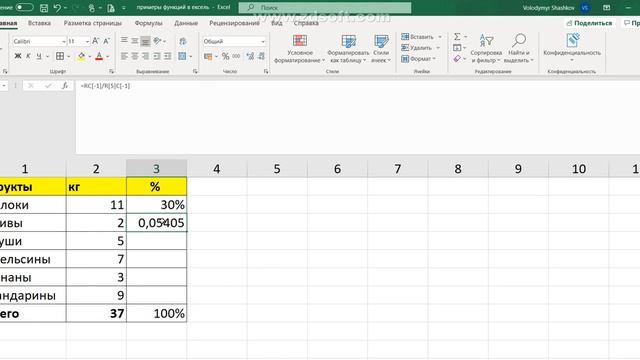Viewport: 640px width, 360px height.
Task: Select top vertical align icon
Action: pos(124,40)
